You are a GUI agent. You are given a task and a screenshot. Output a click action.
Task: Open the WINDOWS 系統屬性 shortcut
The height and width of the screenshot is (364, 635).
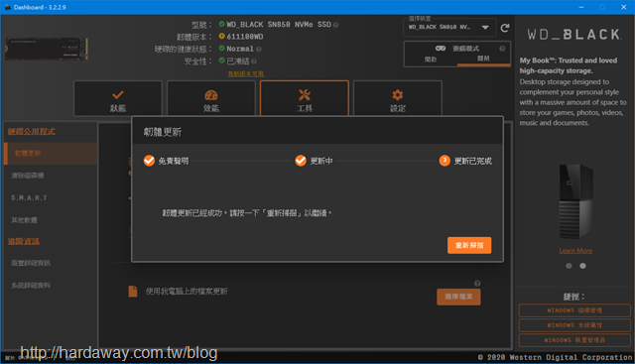[574, 325]
